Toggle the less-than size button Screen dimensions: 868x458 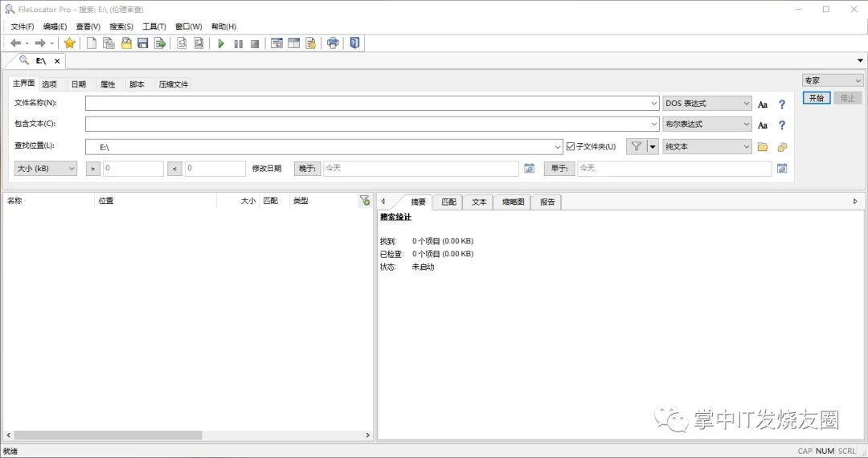[174, 169]
